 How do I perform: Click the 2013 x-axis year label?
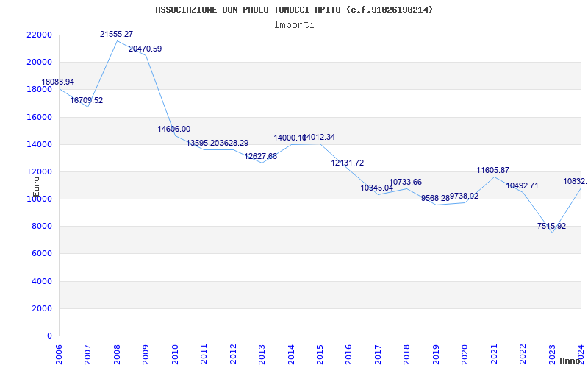262,353
